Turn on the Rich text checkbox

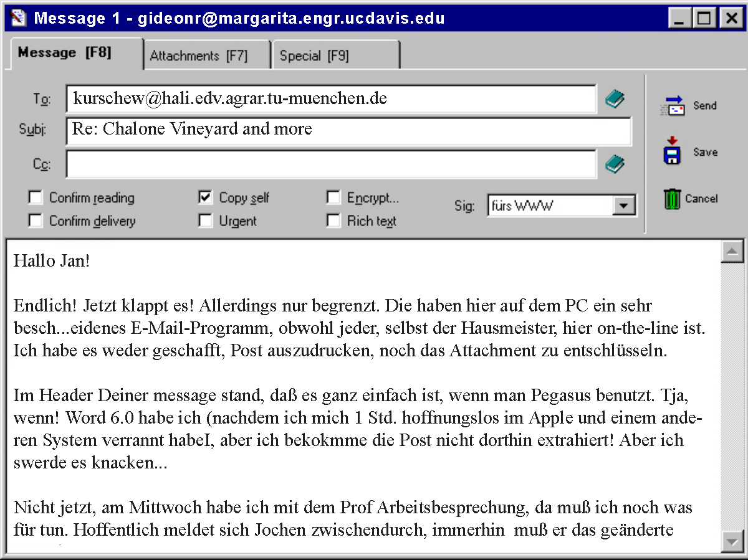(x=334, y=221)
